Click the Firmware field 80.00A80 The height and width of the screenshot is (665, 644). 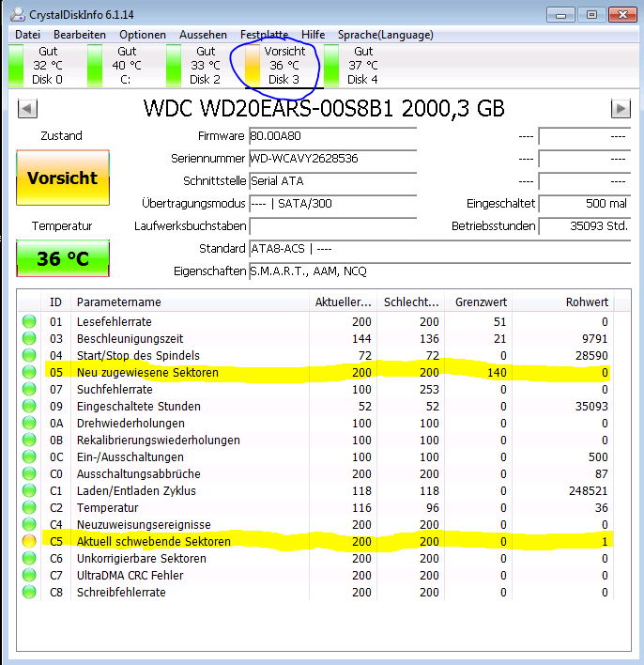pyautogui.click(x=333, y=135)
